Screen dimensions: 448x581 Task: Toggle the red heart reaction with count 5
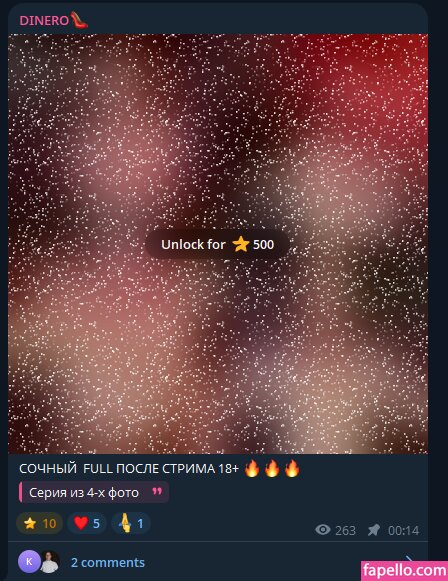(87, 523)
